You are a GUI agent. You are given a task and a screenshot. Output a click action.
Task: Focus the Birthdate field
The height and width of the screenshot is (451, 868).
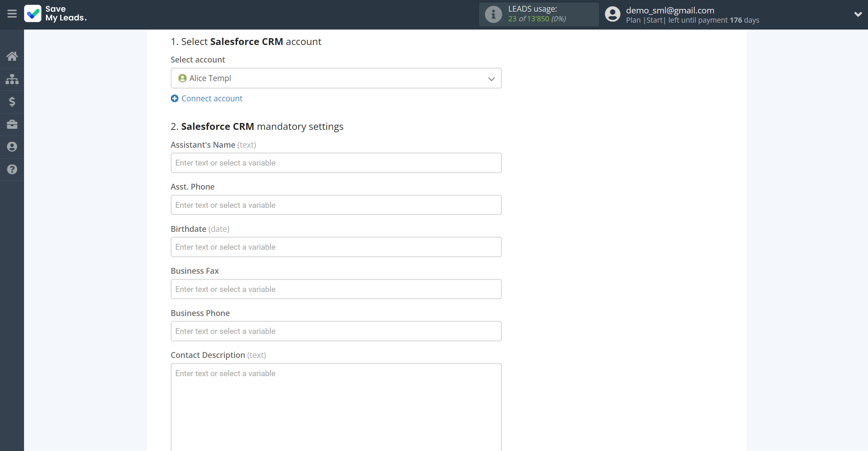[x=336, y=247]
